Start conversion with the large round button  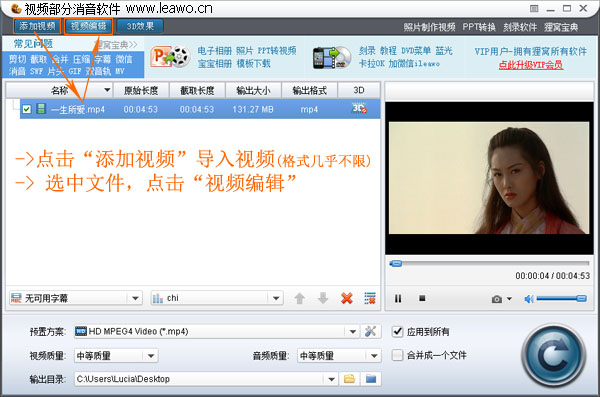tap(553, 356)
